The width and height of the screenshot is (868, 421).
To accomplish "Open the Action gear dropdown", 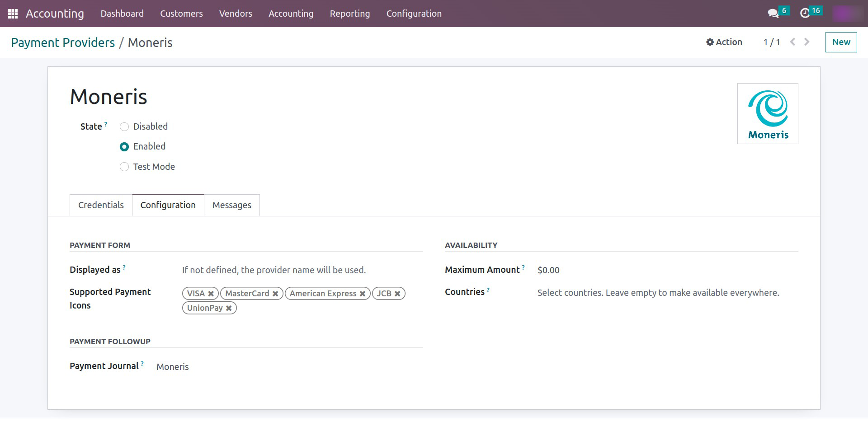I will tap(724, 42).
